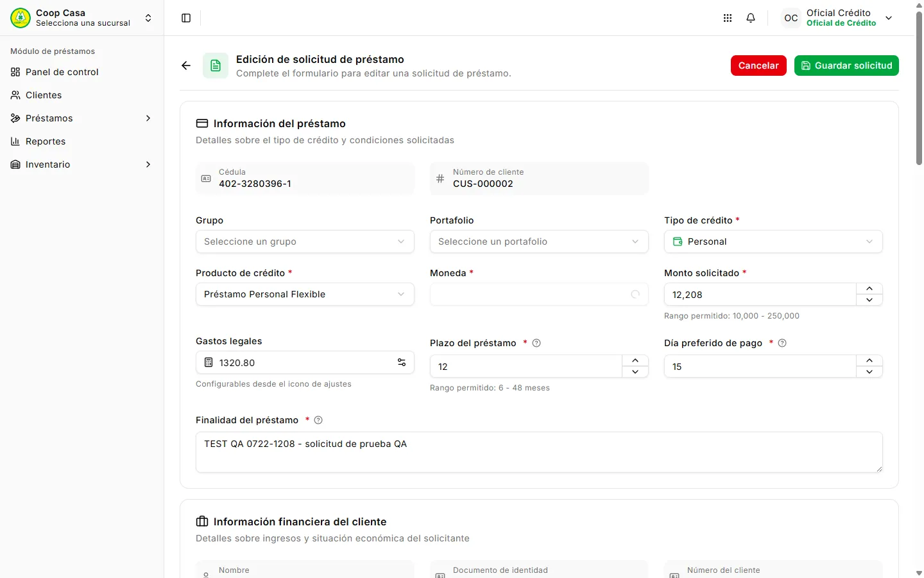Toggle the sidebar collapse icon
Viewport: 924px width, 578px height.
[186, 18]
